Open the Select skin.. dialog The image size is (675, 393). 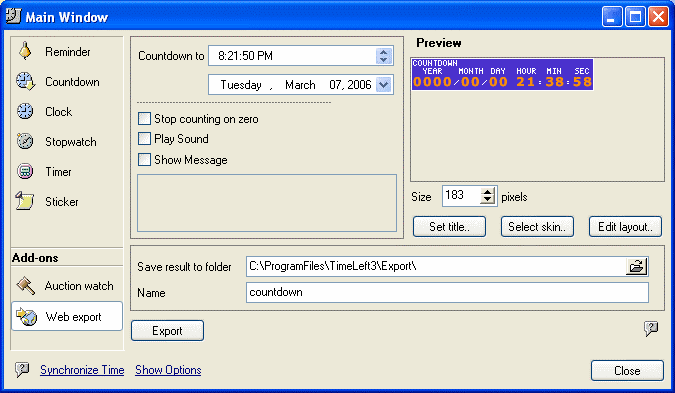coord(537,226)
